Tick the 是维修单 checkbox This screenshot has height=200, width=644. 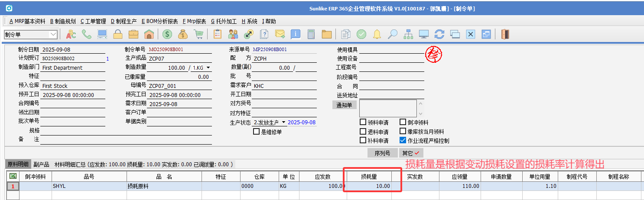point(257,132)
